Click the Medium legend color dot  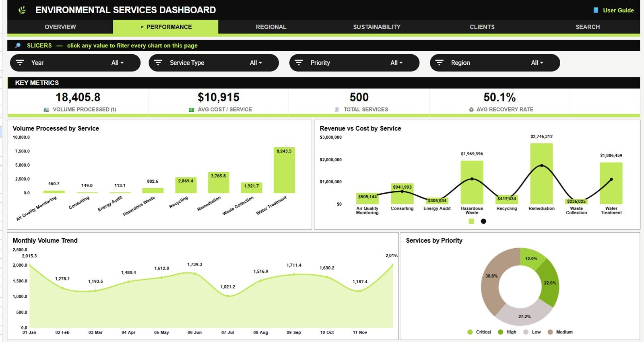[550, 332]
